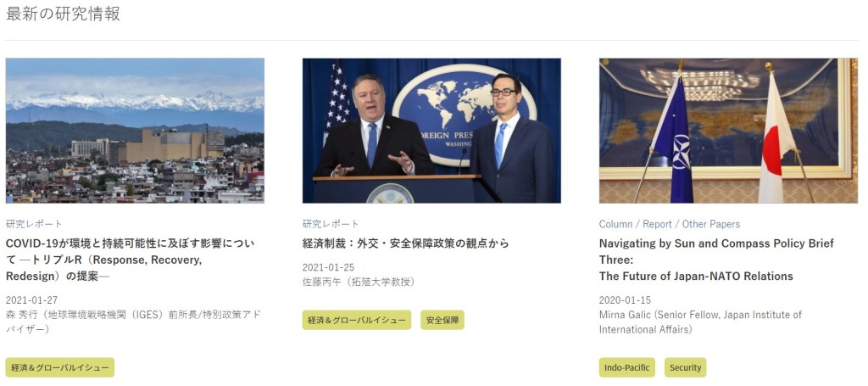
Task: Open the press briefing podium photo
Action: (x=431, y=130)
